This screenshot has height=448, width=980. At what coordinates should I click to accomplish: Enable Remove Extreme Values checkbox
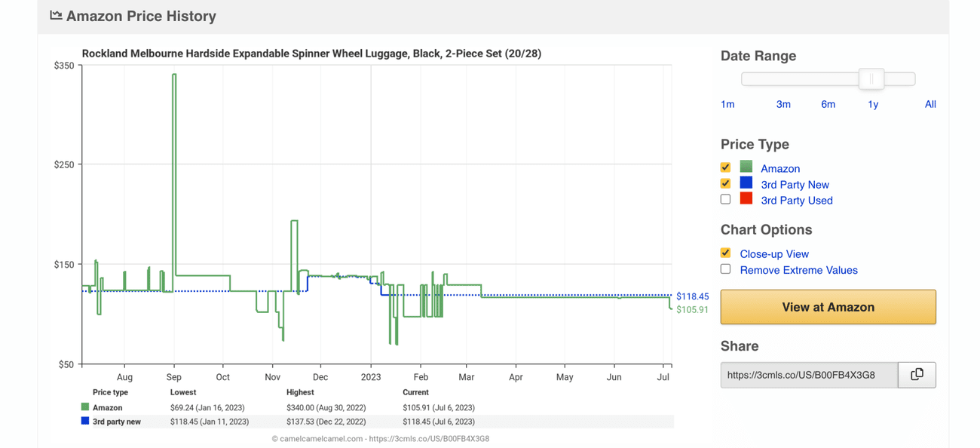click(725, 269)
